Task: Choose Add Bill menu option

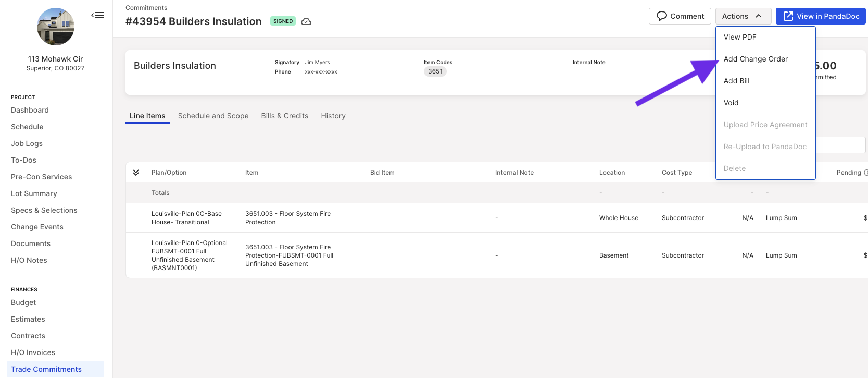Action: tap(736, 81)
